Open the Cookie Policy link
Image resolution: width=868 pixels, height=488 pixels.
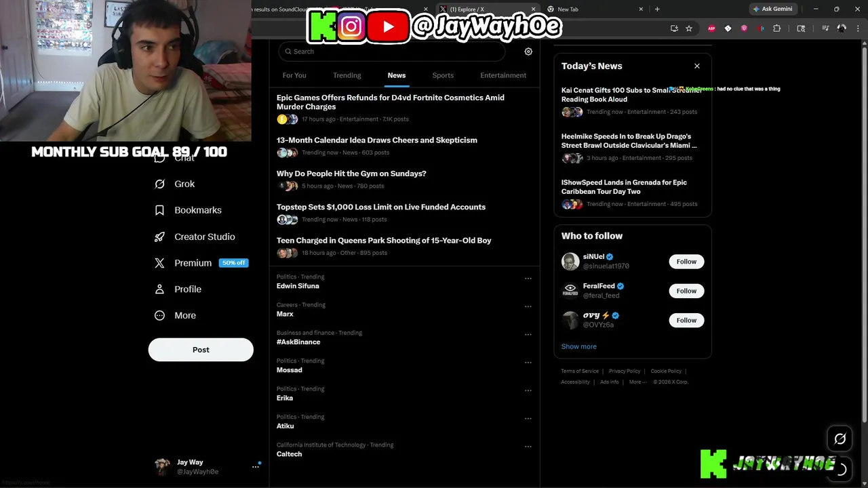[x=666, y=371]
